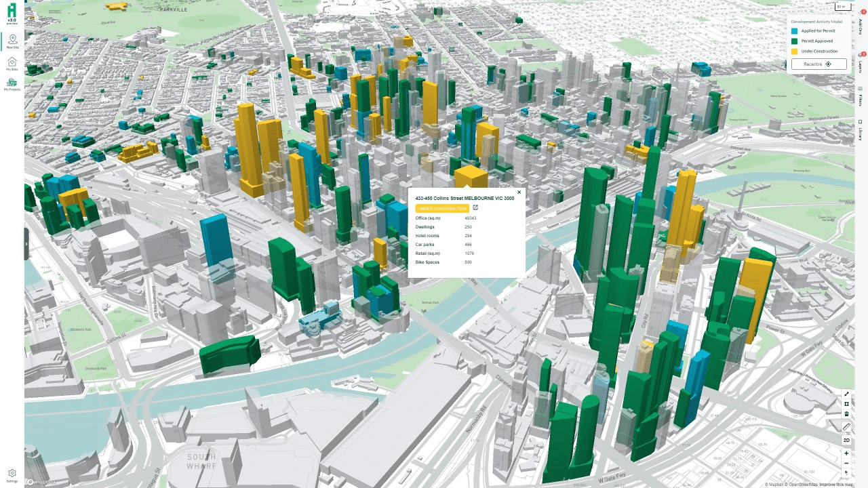Click the Under Construction yellow swatch
Image resolution: width=868 pixels, height=488 pixels.
(x=795, y=51)
